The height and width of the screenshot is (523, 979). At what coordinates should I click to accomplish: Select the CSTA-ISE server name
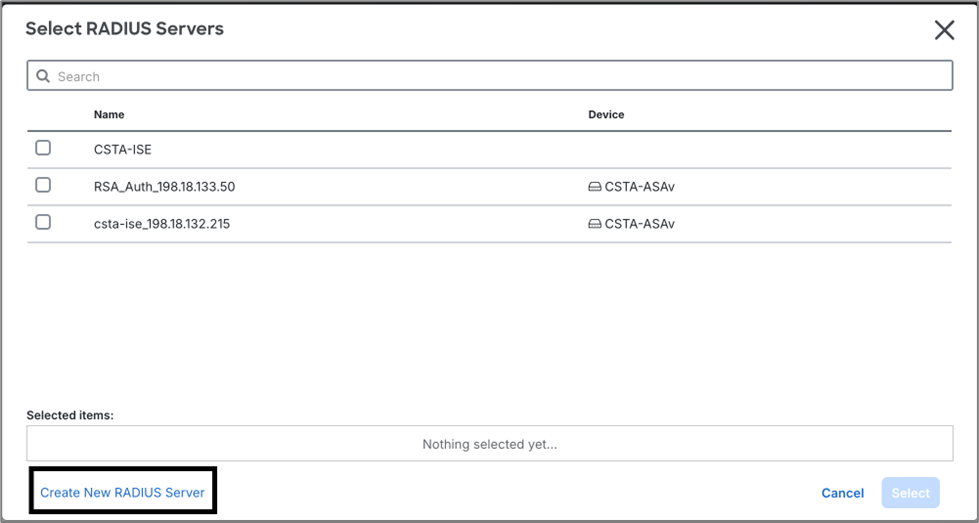(x=123, y=149)
